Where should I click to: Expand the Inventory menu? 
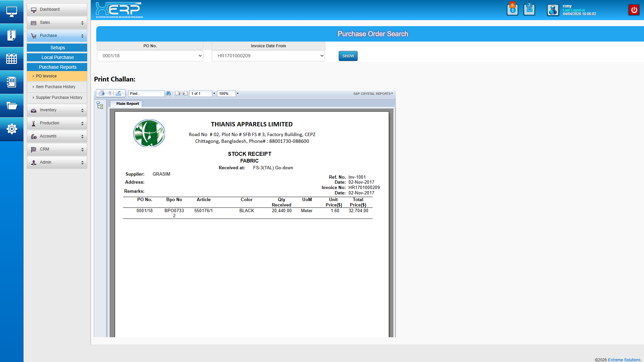point(57,110)
